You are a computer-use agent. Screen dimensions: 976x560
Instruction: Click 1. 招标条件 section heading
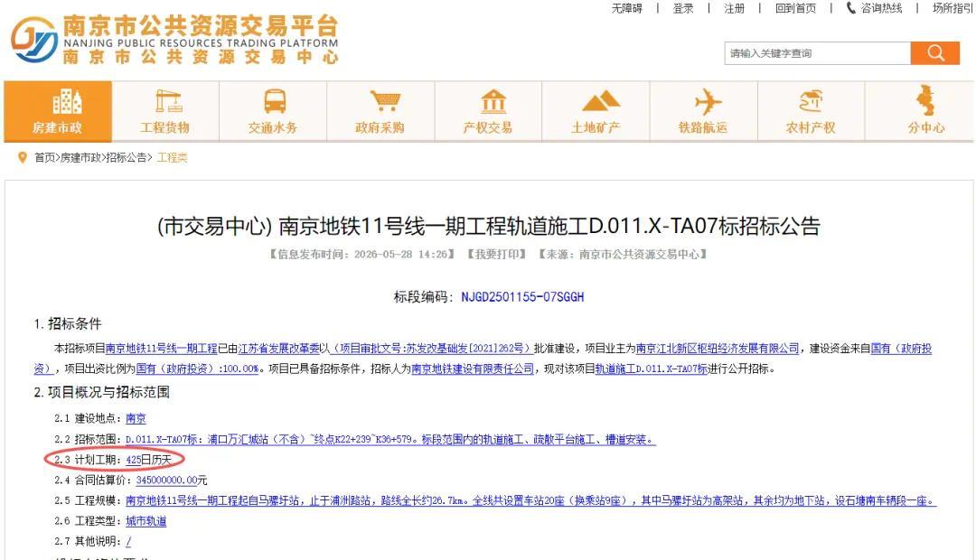pyautogui.click(x=67, y=323)
